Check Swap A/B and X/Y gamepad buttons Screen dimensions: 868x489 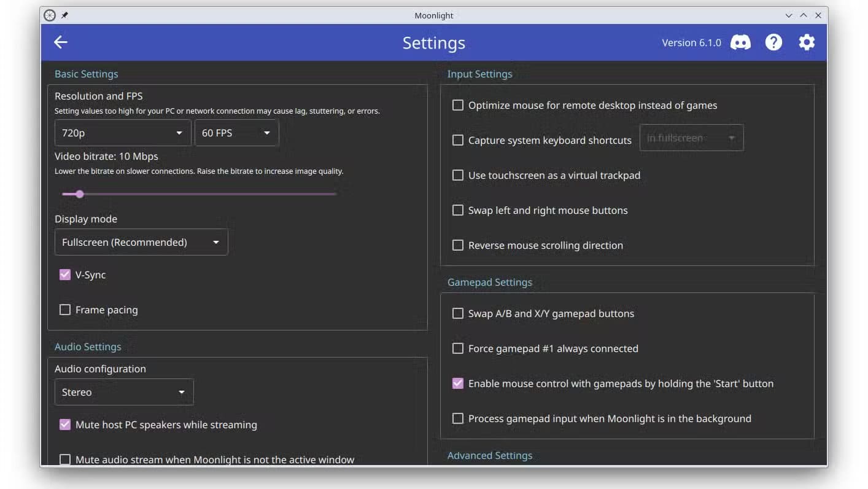457,313
